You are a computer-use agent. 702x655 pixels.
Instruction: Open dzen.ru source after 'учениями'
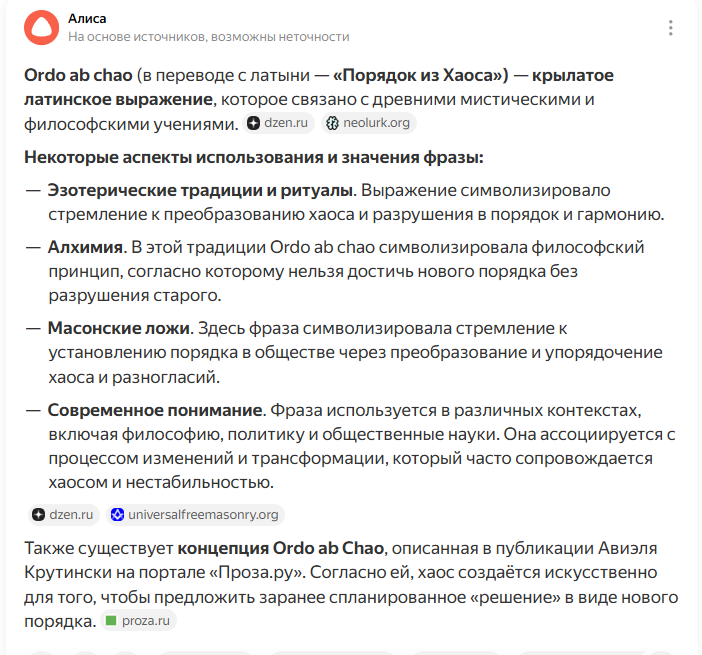[278, 123]
